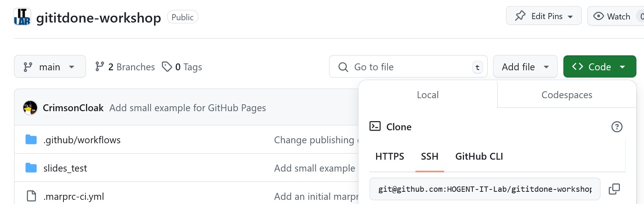The image size is (644, 204).
Task: Click the branch icon in main selector
Action: 28,67
